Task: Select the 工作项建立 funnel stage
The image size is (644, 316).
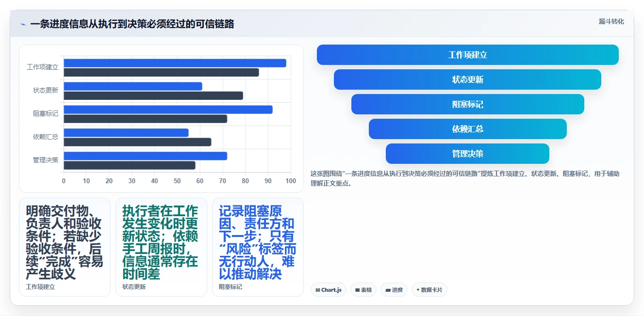Action: (x=468, y=55)
